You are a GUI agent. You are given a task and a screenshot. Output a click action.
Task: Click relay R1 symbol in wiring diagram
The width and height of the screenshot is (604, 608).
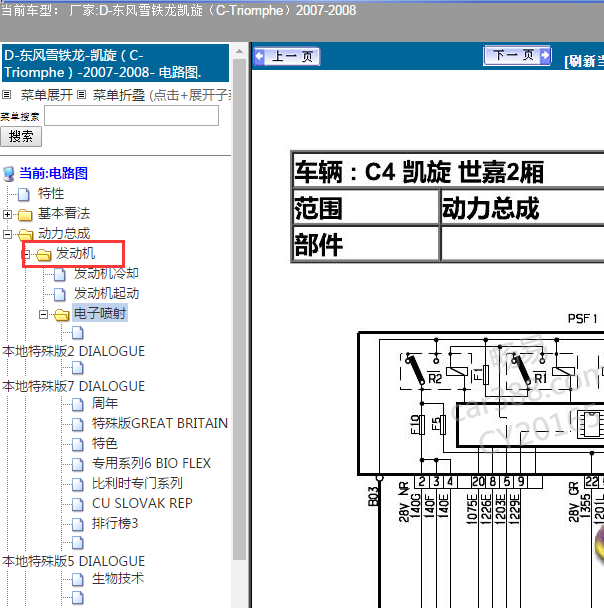[x=542, y=371]
